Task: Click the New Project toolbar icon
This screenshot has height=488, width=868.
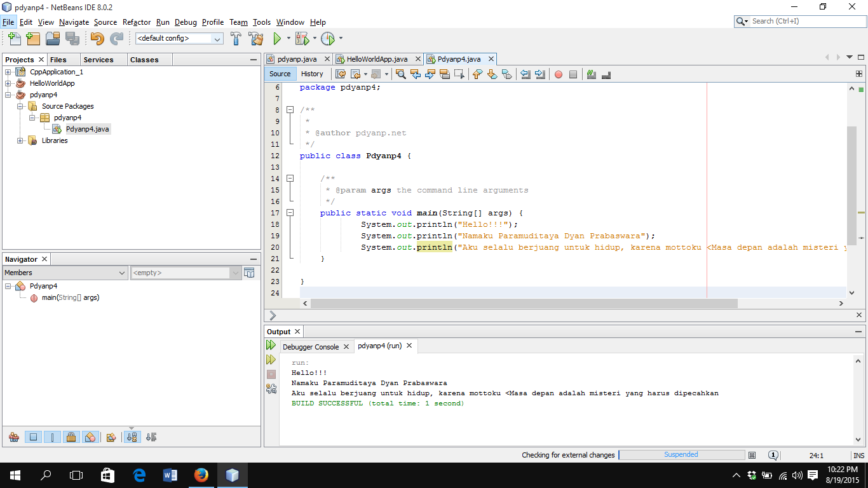Action: coord(33,39)
